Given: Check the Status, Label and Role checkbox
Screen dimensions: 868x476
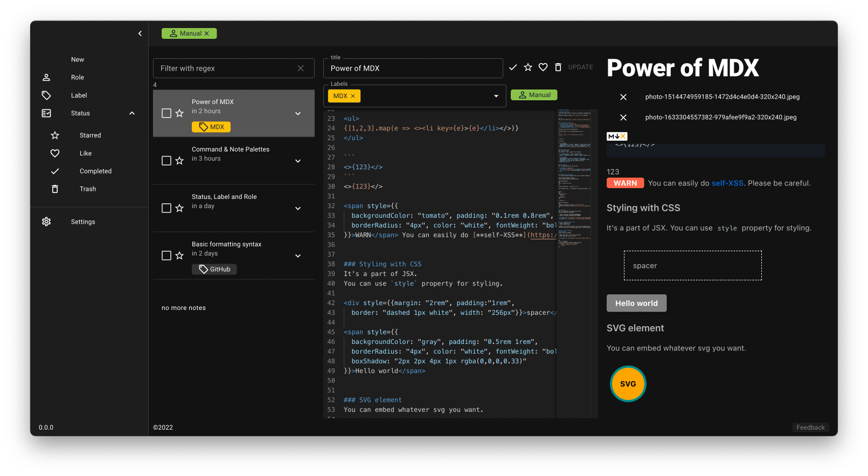Looking at the screenshot, I should (166, 208).
